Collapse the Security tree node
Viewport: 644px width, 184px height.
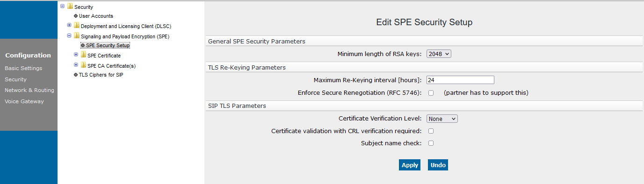click(63, 6)
